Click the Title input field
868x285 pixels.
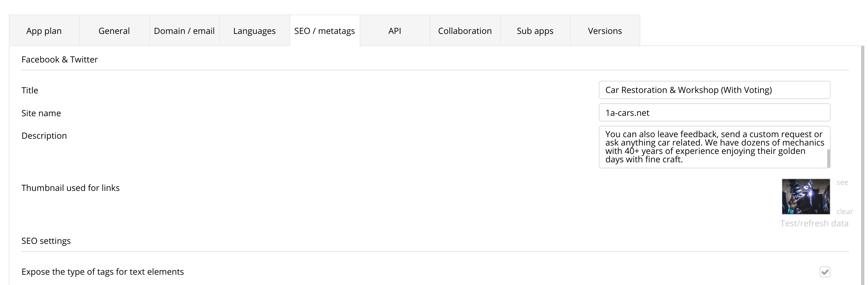point(714,90)
